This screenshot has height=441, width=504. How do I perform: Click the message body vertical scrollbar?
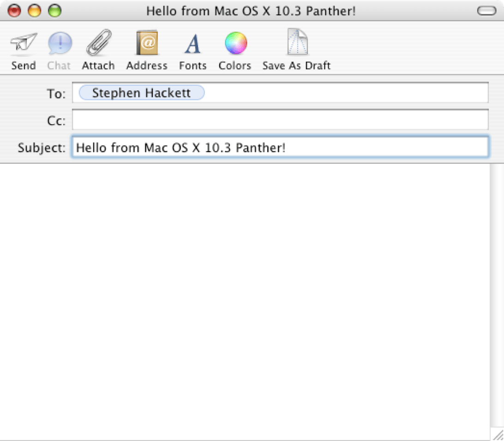click(497, 295)
